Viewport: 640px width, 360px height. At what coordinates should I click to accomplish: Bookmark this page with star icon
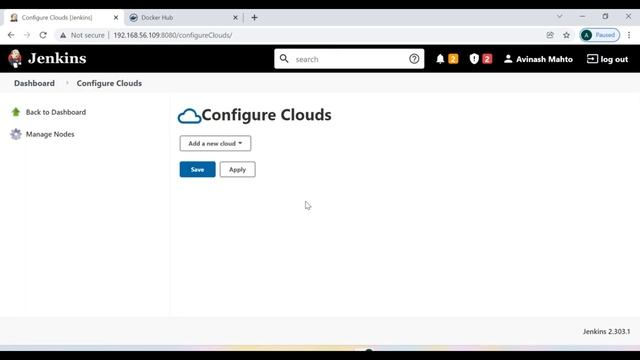pos(566,35)
